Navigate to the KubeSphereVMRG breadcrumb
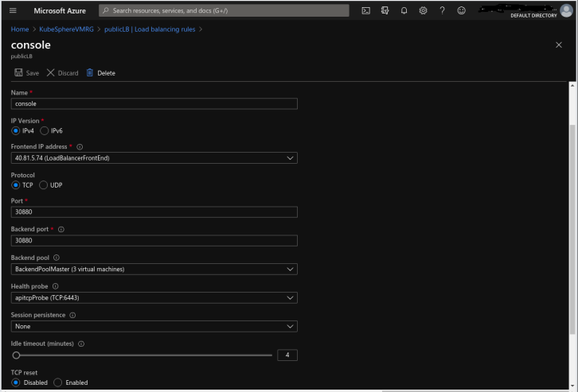Screen dimensions: 578x392 click(66, 29)
